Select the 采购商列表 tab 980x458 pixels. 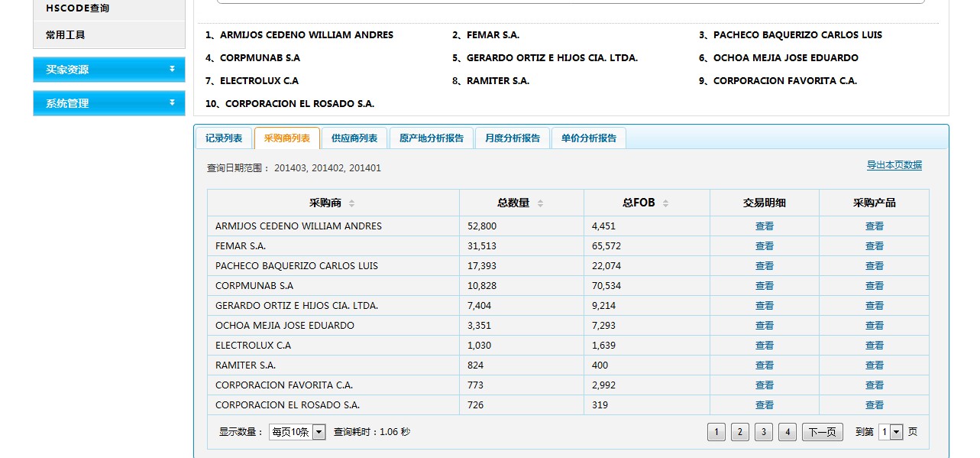pyautogui.click(x=287, y=138)
